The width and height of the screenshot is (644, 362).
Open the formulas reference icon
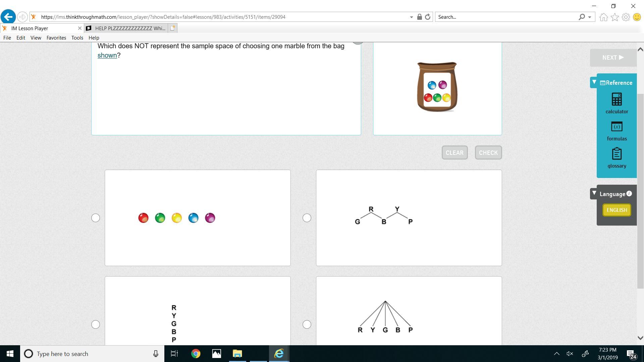pyautogui.click(x=616, y=127)
